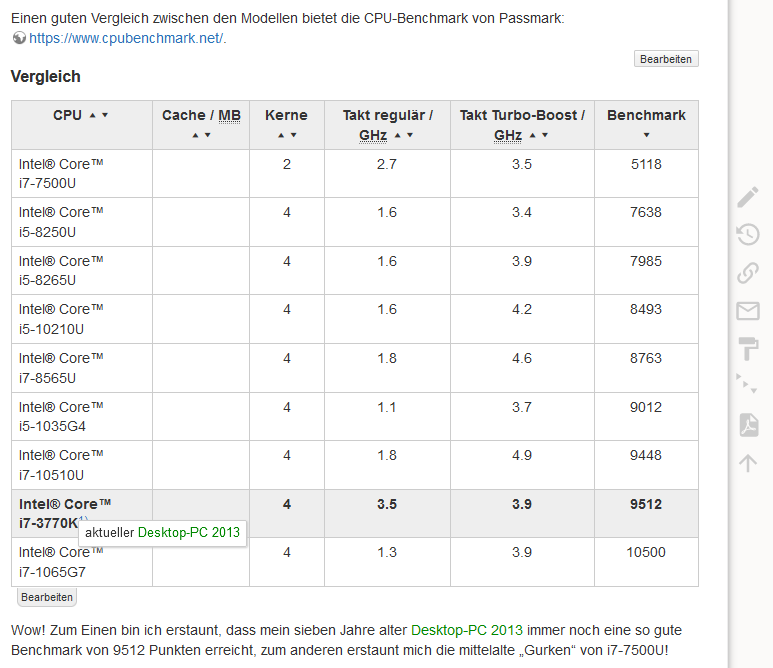
Task: Click benchmark value 9448
Action: [646, 455]
